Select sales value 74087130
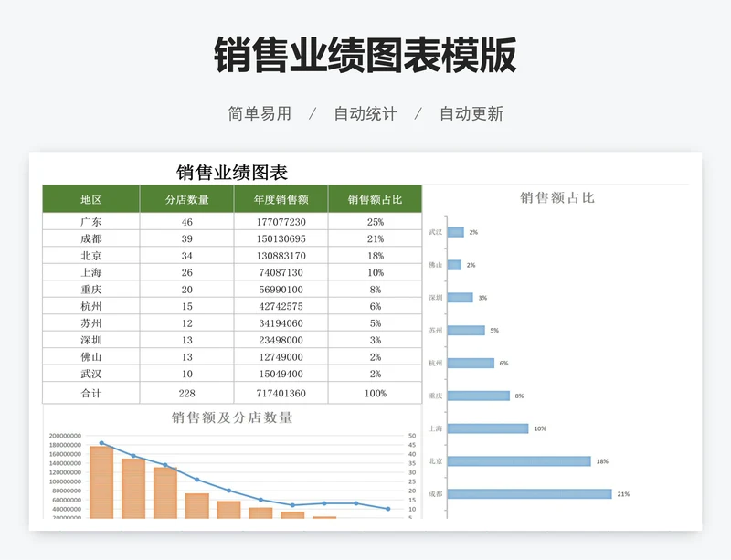 (x=281, y=272)
